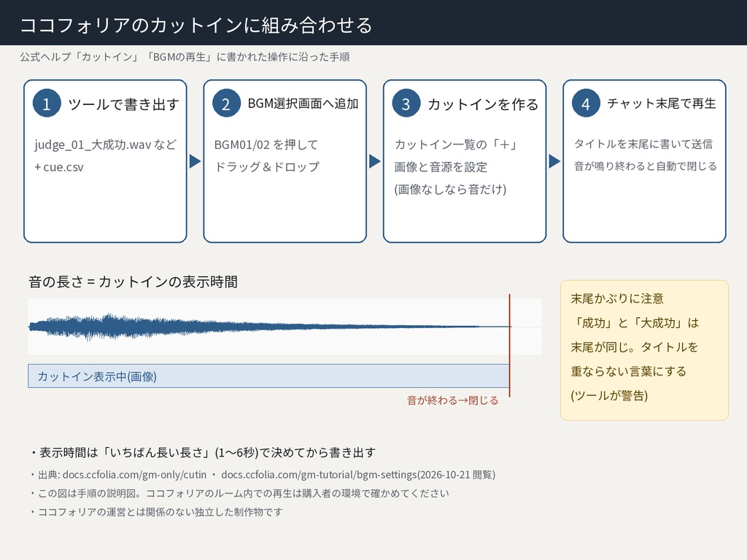Viewport: 747px width, 560px height.
Task: Click the text (画像なしなら音だけ)
Action: pyautogui.click(x=450, y=189)
